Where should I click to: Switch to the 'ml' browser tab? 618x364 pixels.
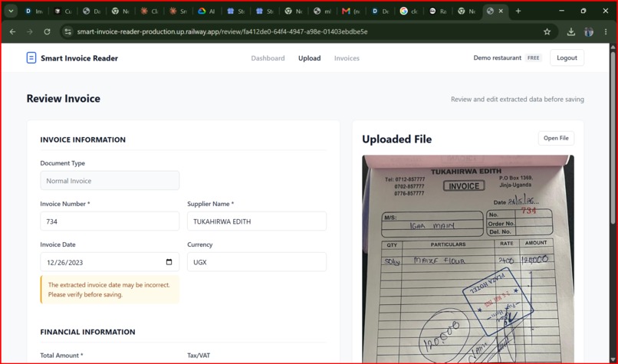[322, 11]
